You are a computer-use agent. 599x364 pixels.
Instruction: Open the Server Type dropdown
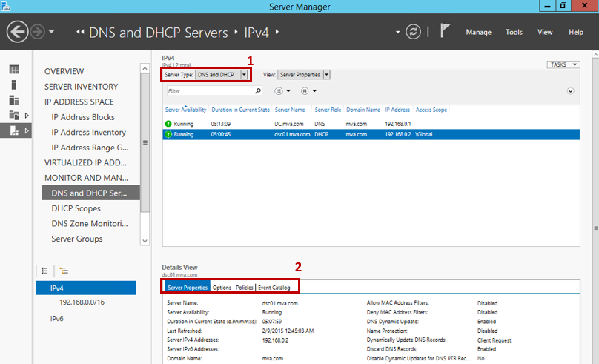pyautogui.click(x=222, y=74)
